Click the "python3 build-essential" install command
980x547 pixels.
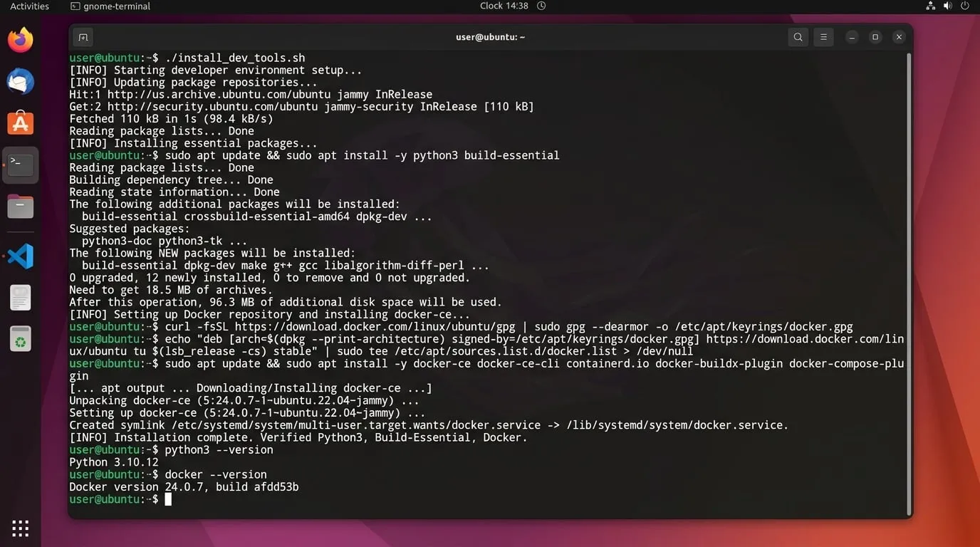pos(314,155)
